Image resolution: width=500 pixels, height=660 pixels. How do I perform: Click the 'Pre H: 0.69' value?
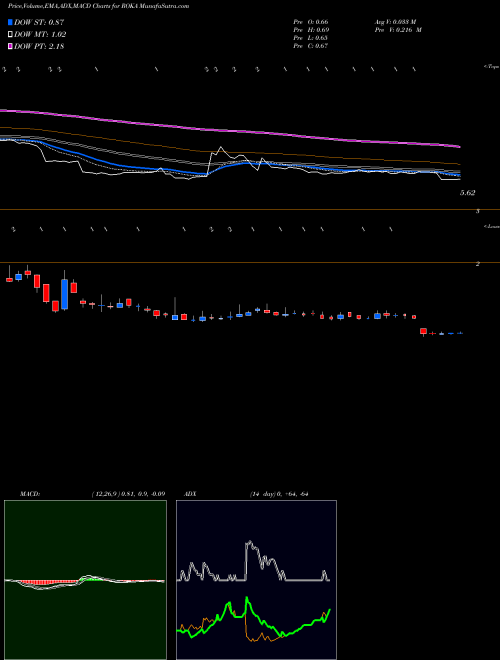(x=311, y=30)
